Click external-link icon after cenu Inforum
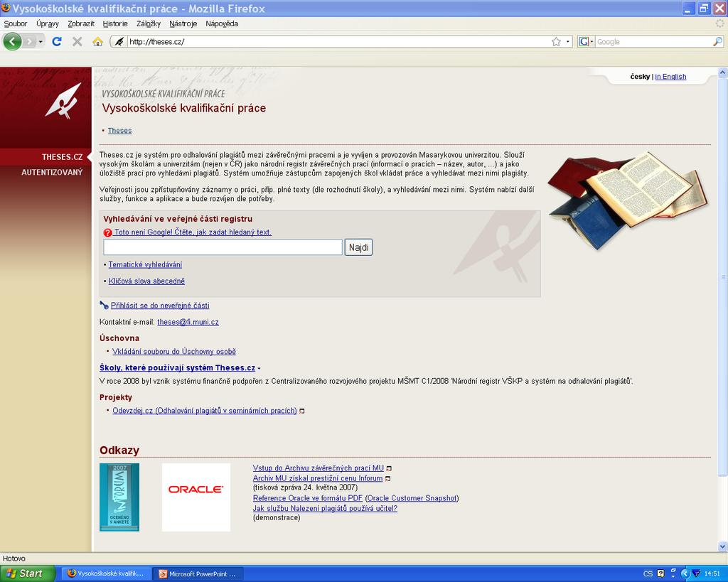This screenshot has height=582, width=728. tap(387, 479)
